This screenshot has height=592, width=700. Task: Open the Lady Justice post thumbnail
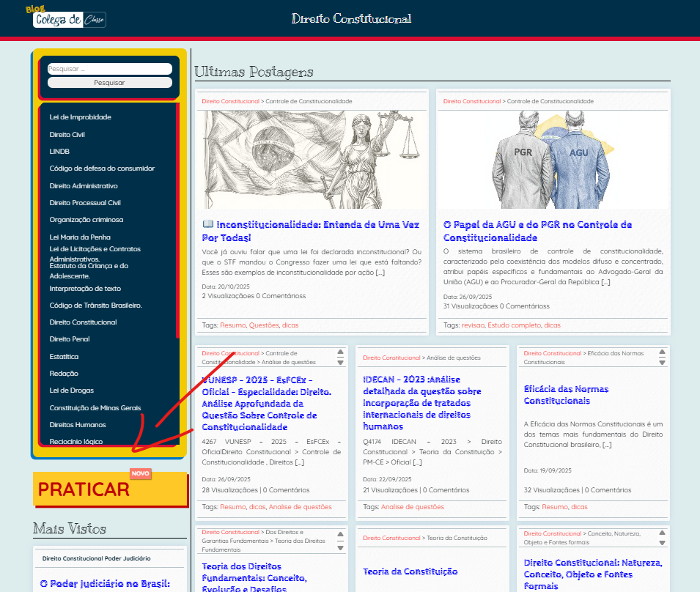pos(312,159)
